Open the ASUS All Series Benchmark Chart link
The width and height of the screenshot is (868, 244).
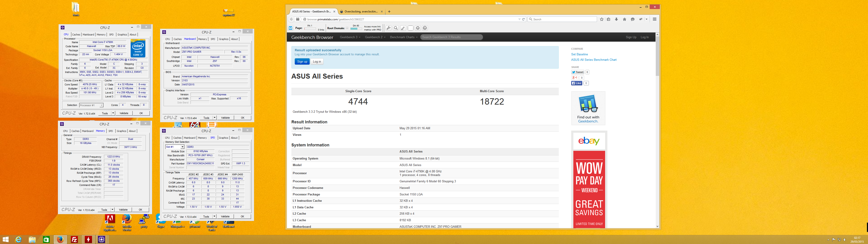click(x=594, y=60)
